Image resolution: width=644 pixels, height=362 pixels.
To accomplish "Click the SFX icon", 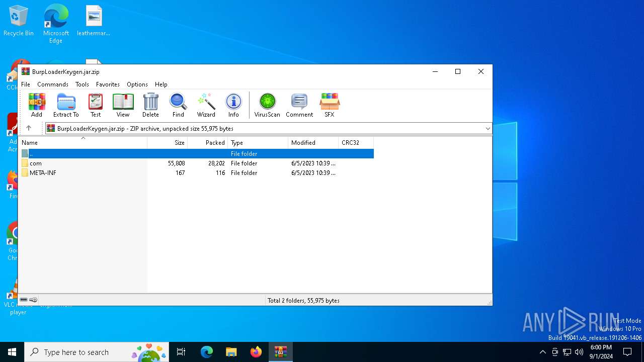I will pyautogui.click(x=330, y=105).
